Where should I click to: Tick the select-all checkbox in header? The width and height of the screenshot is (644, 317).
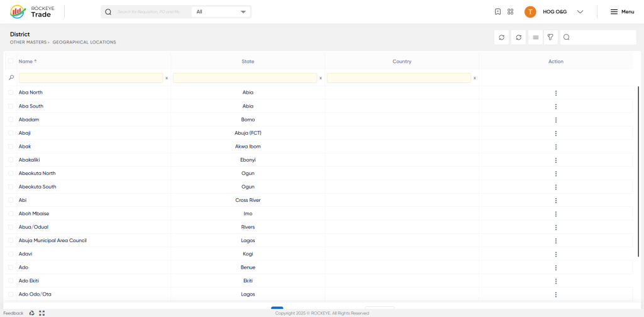11,61
